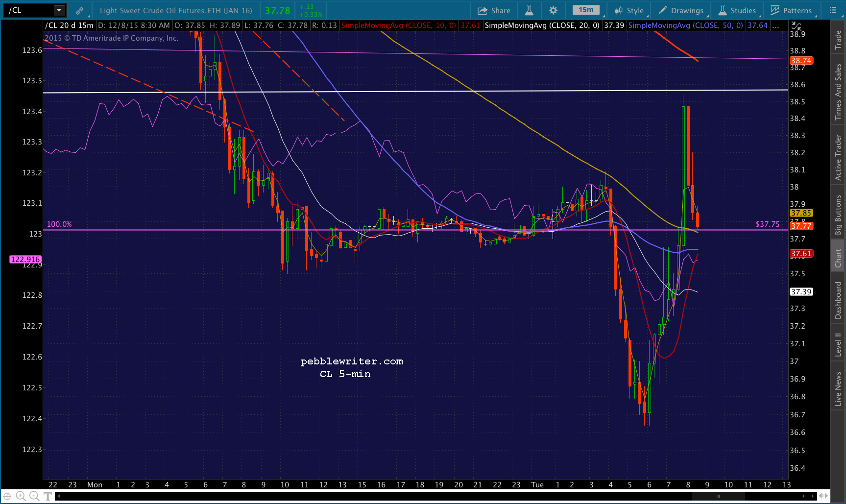This screenshot has width=846, height=504.
Task: Zoom out with the magnifier minus icon
Action: [34, 496]
